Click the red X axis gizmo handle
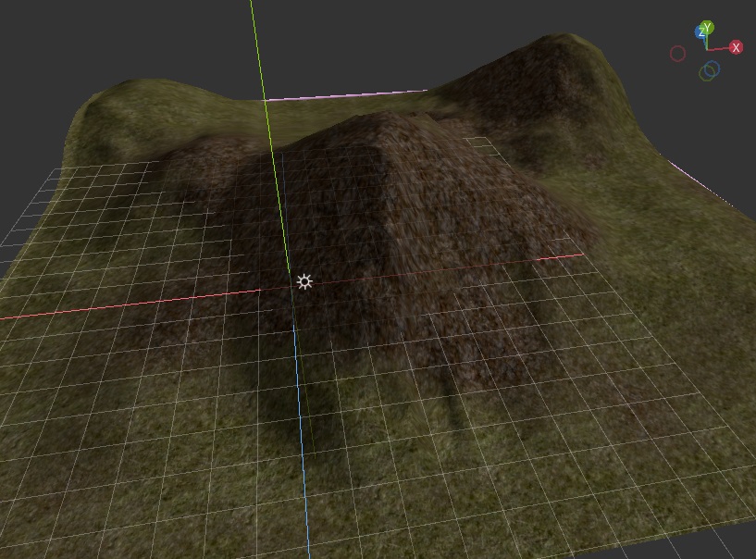This screenshot has height=559, width=756. pyautogui.click(x=736, y=47)
